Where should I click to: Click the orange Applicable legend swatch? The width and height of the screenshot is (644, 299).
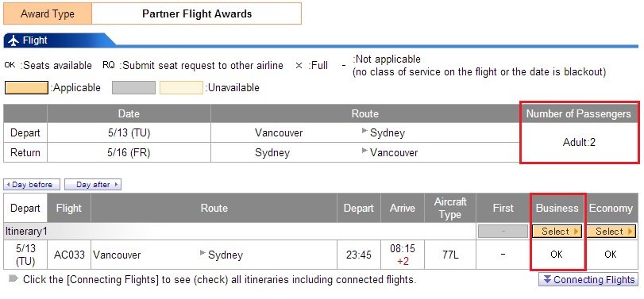coord(26,88)
